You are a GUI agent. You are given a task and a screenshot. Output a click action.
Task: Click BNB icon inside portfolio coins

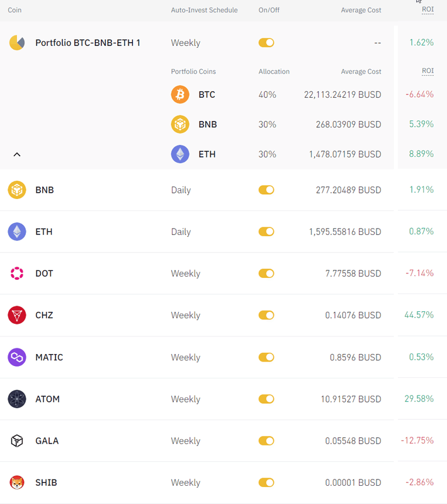[x=180, y=124]
